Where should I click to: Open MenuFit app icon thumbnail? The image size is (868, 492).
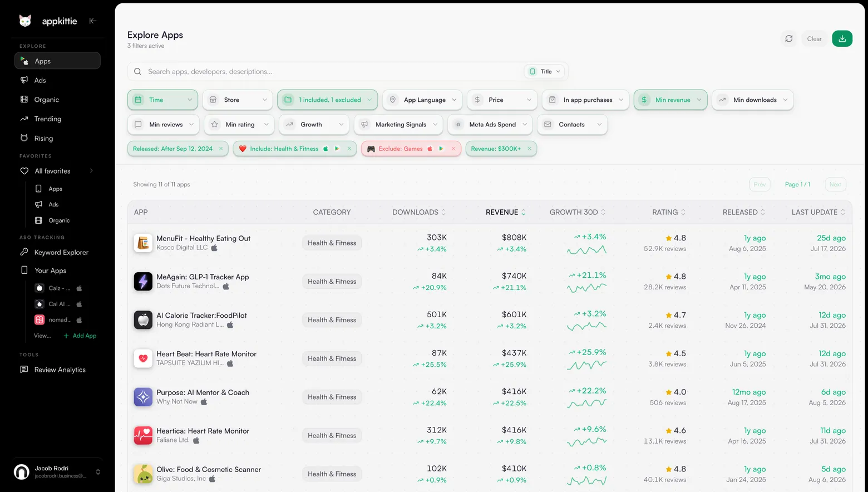click(143, 243)
